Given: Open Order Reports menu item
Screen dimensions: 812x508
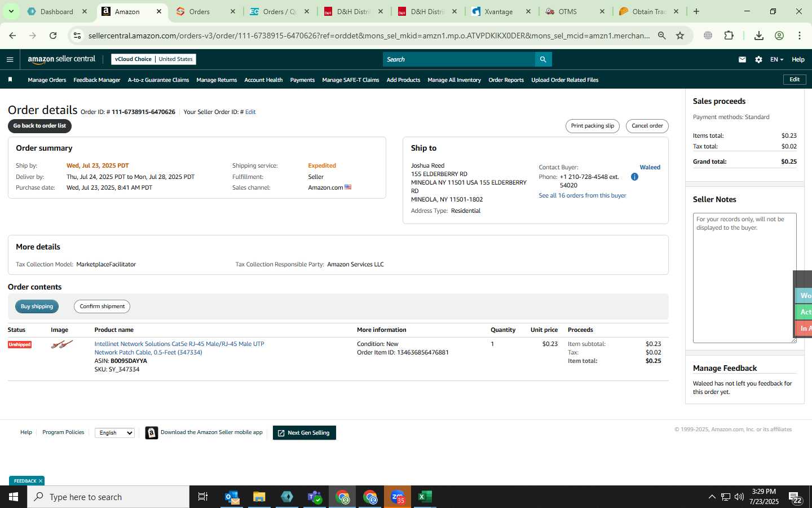Looking at the screenshot, I should pyautogui.click(x=506, y=80).
